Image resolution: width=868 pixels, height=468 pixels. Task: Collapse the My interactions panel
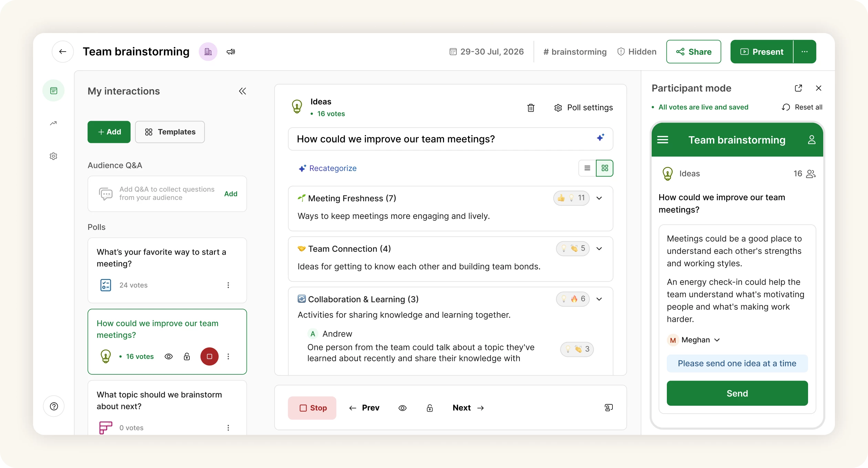click(x=242, y=91)
